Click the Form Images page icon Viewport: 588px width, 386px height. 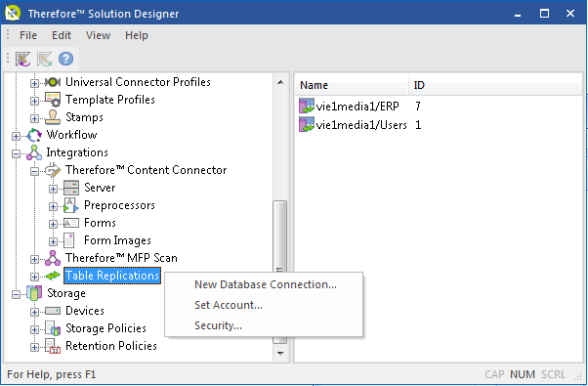69,240
